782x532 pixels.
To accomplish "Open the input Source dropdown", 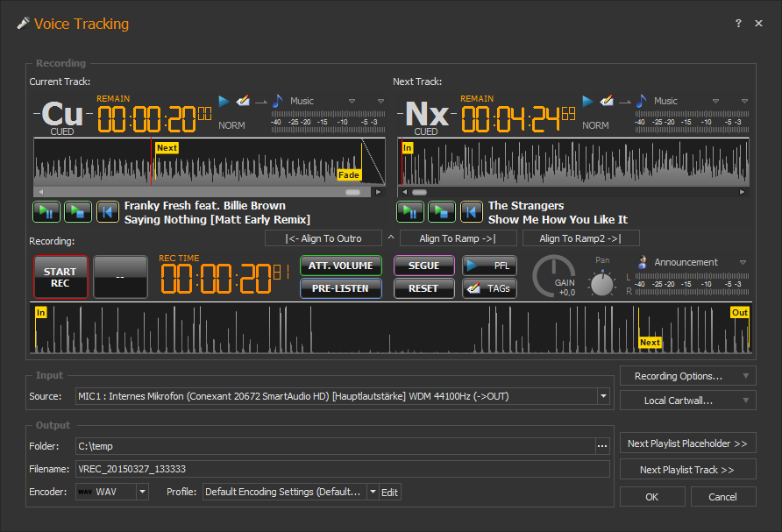I will [x=603, y=397].
